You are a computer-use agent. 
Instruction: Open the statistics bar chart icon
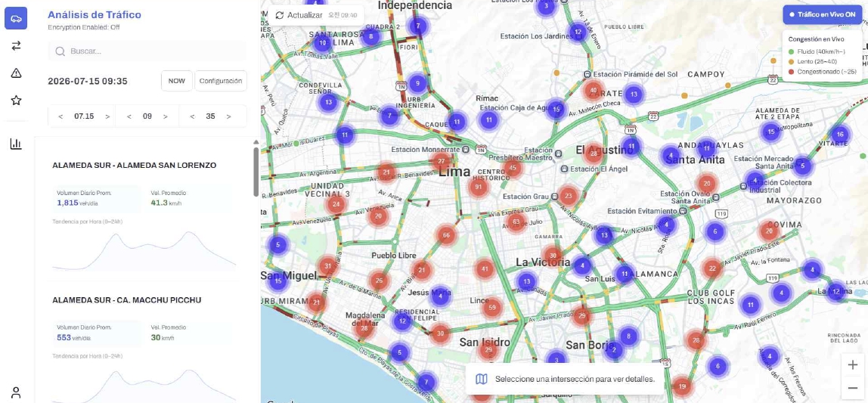point(16,144)
